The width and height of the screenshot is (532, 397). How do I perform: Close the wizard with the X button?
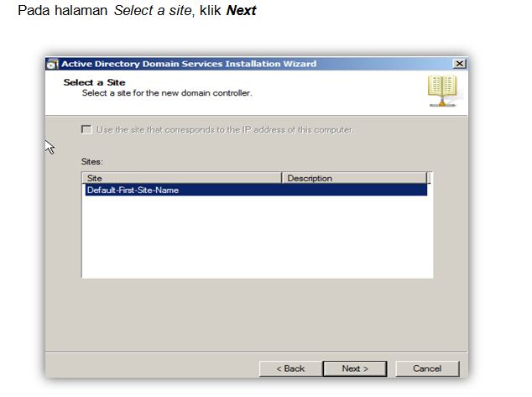[459, 64]
